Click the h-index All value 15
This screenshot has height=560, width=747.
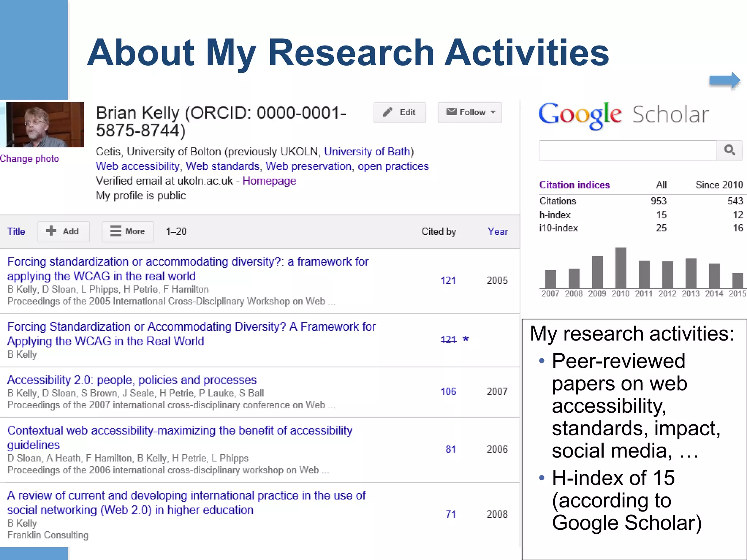662,215
